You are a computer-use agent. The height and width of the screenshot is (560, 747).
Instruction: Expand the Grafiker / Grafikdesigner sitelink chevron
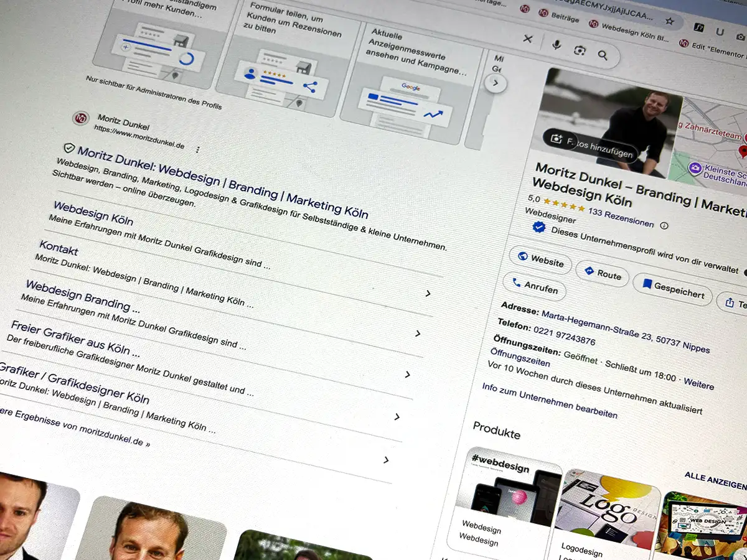(x=386, y=460)
